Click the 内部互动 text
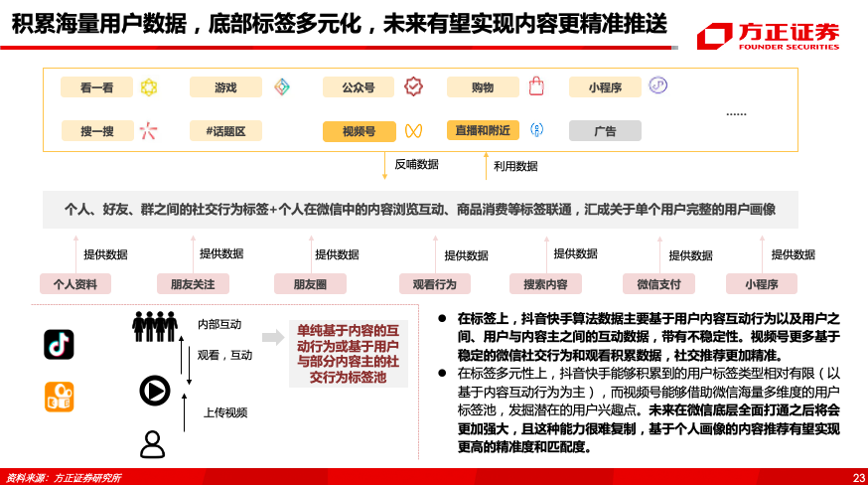 (x=219, y=324)
